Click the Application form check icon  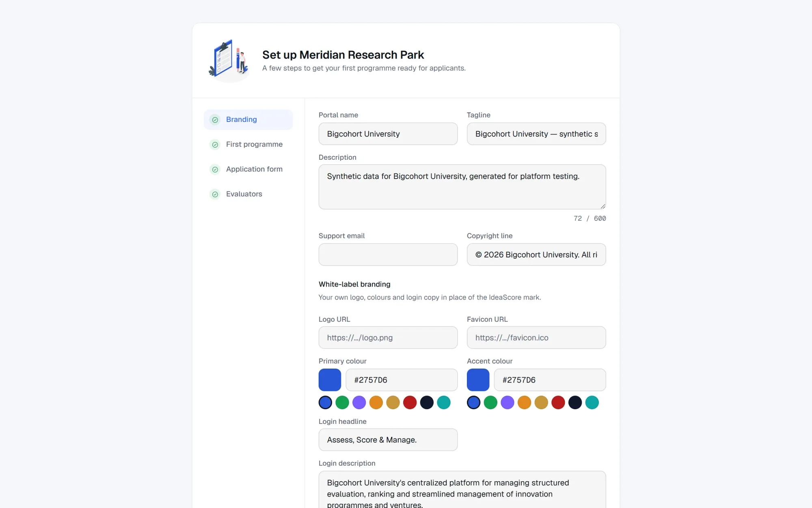coord(215,169)
